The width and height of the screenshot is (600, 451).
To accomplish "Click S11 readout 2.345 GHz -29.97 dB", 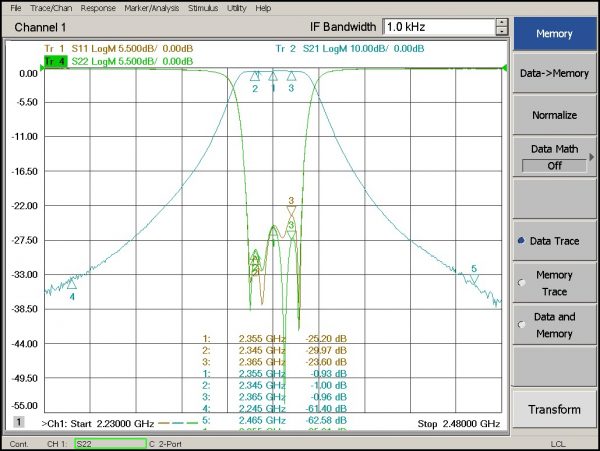I will point(274,350).
